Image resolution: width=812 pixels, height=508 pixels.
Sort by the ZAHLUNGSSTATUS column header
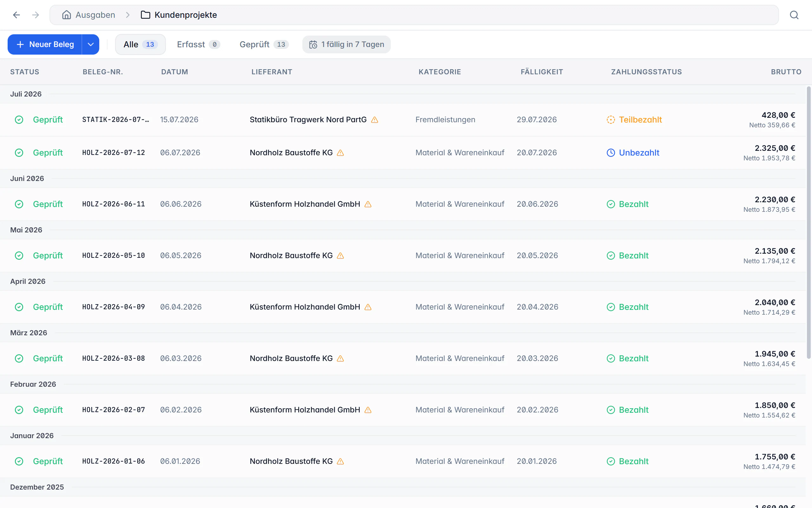point(646,72)
